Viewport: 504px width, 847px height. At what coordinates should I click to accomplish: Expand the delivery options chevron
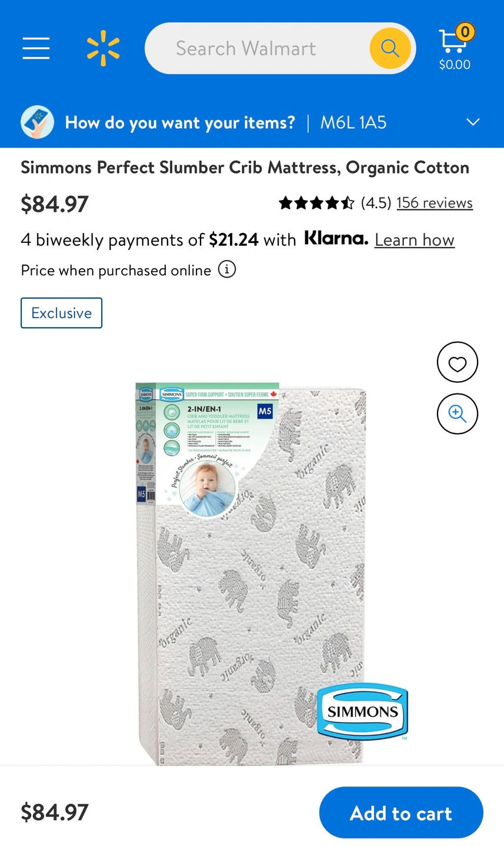click(x=473, y=122)
